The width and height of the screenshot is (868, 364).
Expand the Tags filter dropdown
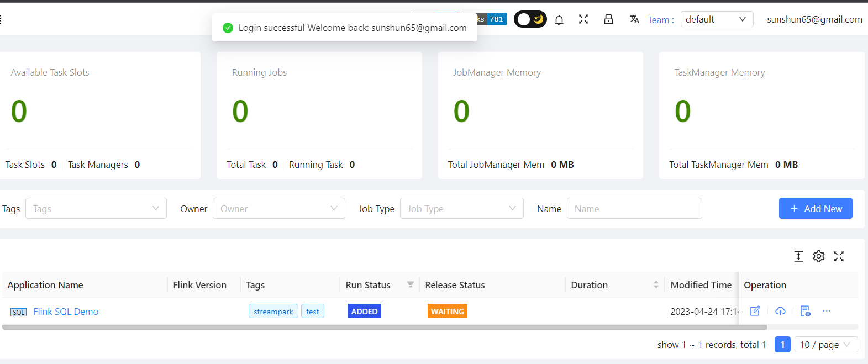pos(96,209)
